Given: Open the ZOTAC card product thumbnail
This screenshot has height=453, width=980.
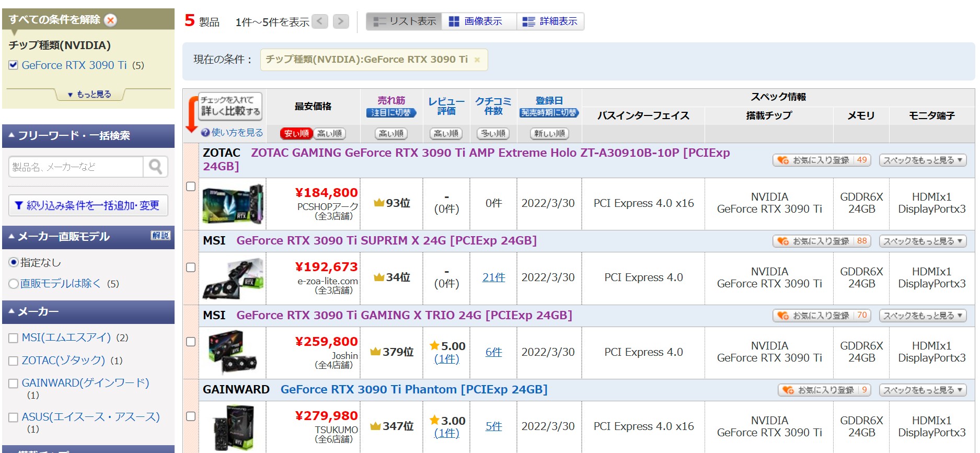Looking at the screenshot, I should coord(233,204).
